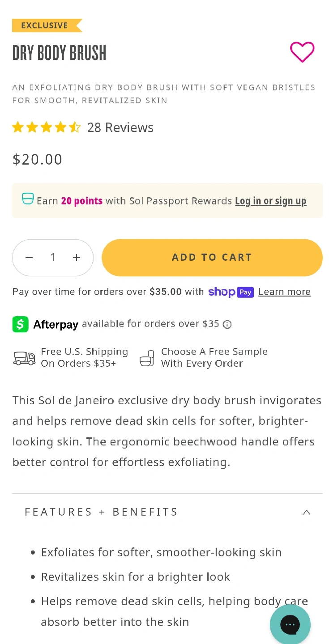Open the chat support bubble
The width and height of the screenshot is (329, 644).
pyautogui.click(x=290, y=624)
